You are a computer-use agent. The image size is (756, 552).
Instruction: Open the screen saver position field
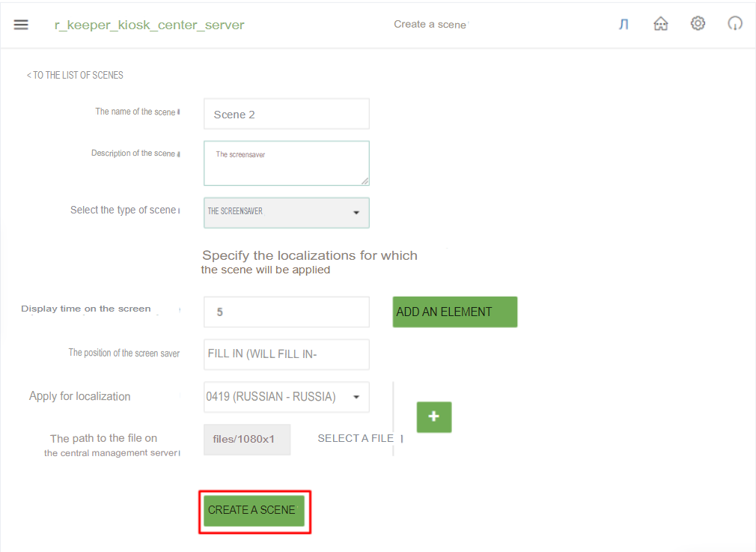pos(286,354)
